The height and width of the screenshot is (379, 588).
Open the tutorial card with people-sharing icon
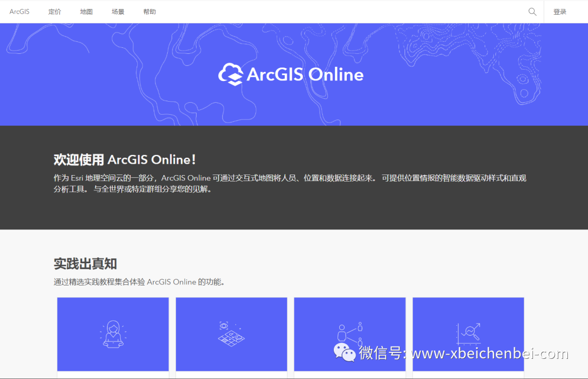click(350, 334)
